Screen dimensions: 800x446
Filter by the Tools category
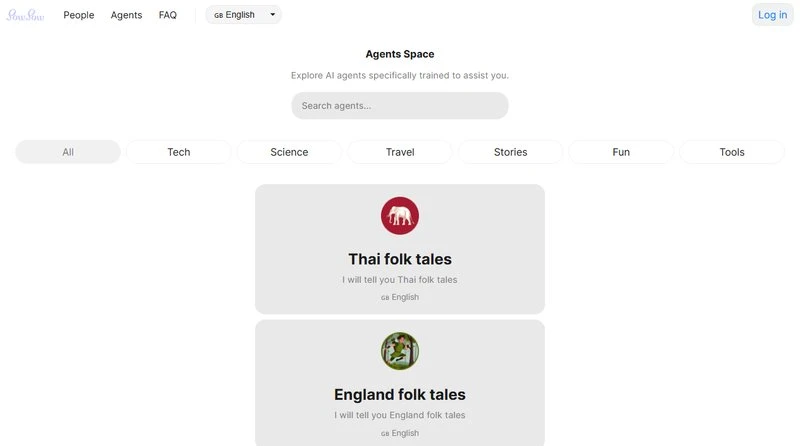pyautogui.click(x=732, y=152)
